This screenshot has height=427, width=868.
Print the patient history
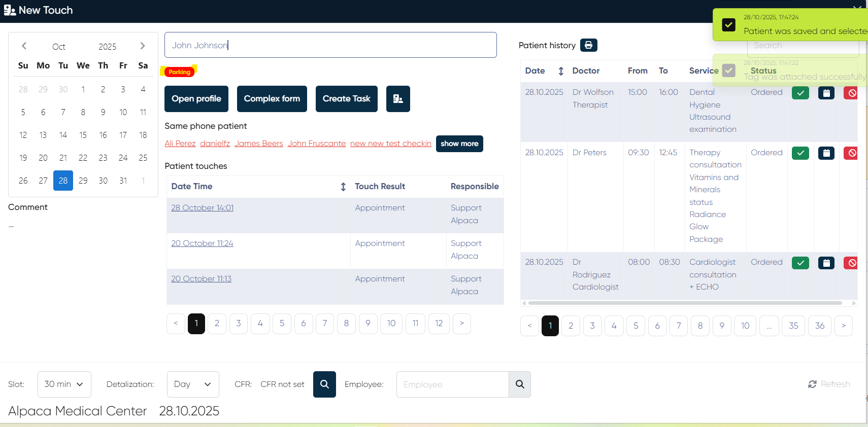pos(588,45)
